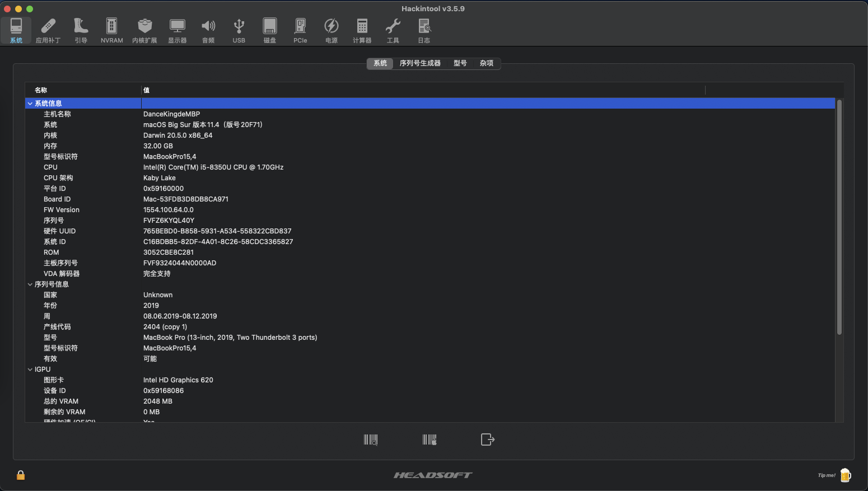Select the 内存 row
868x491 pixels.
(430, 146)
